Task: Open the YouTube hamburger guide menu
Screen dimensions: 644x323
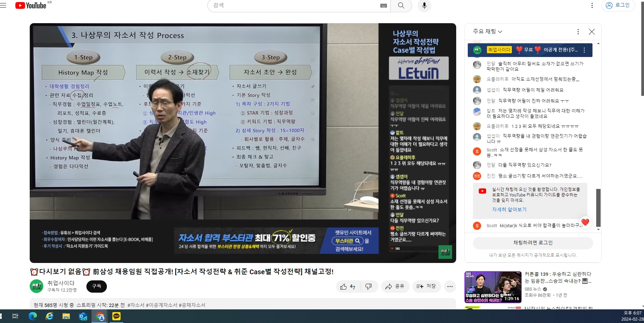Action: click(3, 5)
